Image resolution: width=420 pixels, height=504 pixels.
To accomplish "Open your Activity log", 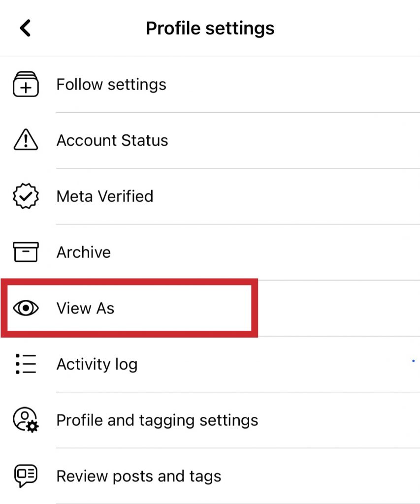I will click(x=97, y=364).
